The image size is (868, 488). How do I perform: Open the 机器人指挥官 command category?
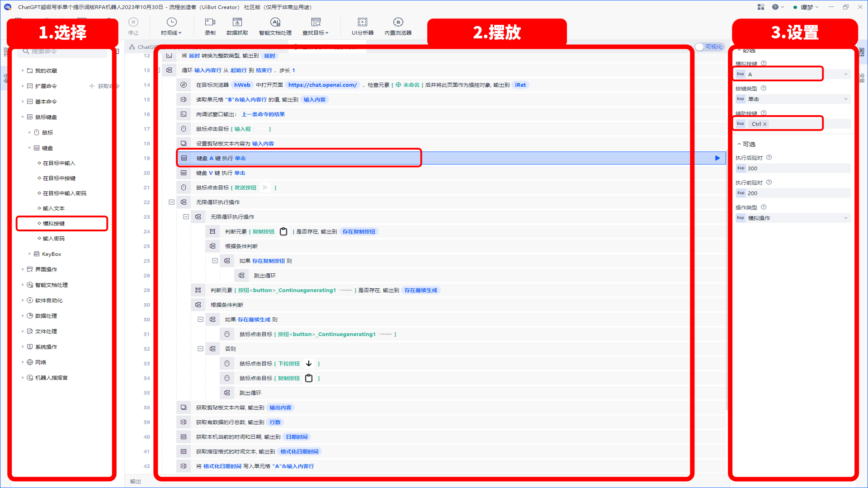52,378
